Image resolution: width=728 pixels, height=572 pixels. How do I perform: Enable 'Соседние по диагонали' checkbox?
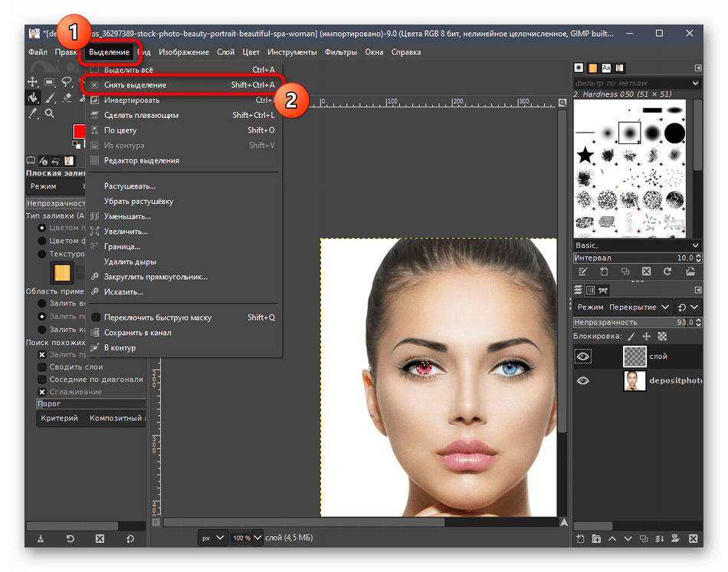(43, 380)
